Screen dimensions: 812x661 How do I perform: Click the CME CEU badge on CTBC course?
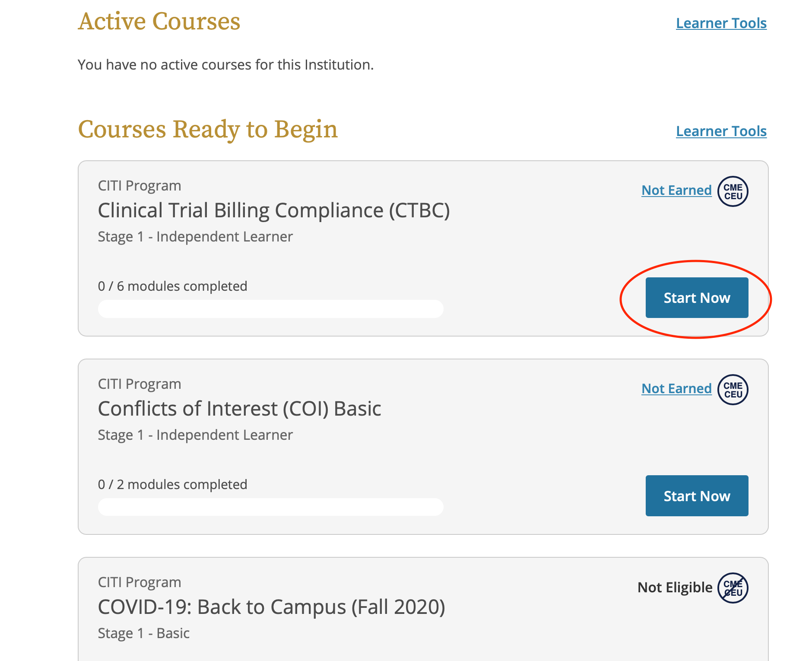[x=733, y=191]
